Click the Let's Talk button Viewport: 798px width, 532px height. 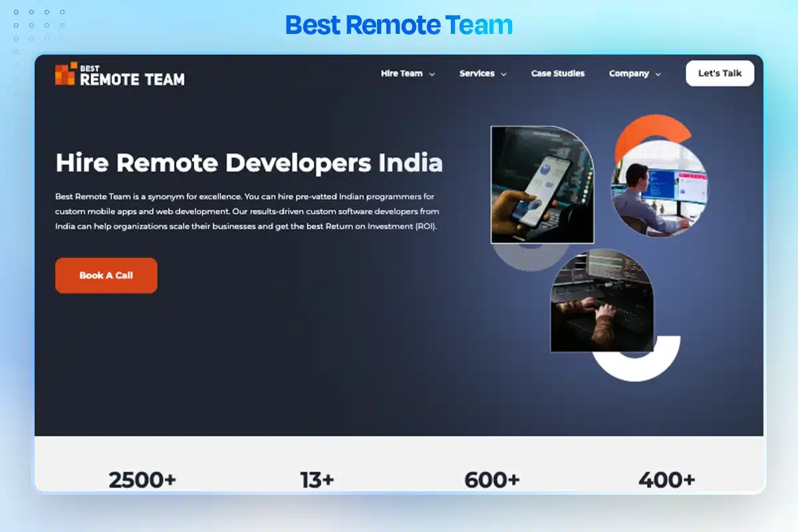point(720,74)
